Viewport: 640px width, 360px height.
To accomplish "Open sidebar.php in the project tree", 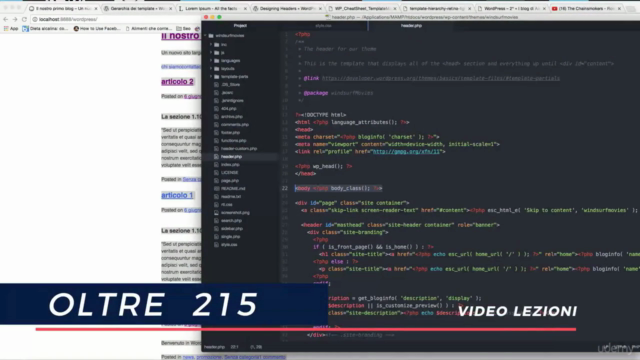I will (232, 229).
